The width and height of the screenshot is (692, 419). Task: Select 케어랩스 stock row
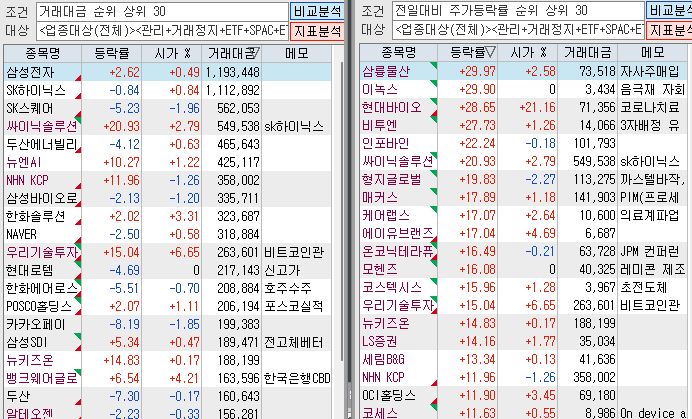pos(523,215)
